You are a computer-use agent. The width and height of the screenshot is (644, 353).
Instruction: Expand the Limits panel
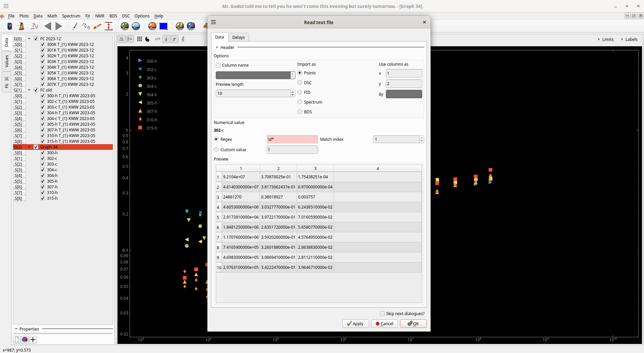coord(606,39)
